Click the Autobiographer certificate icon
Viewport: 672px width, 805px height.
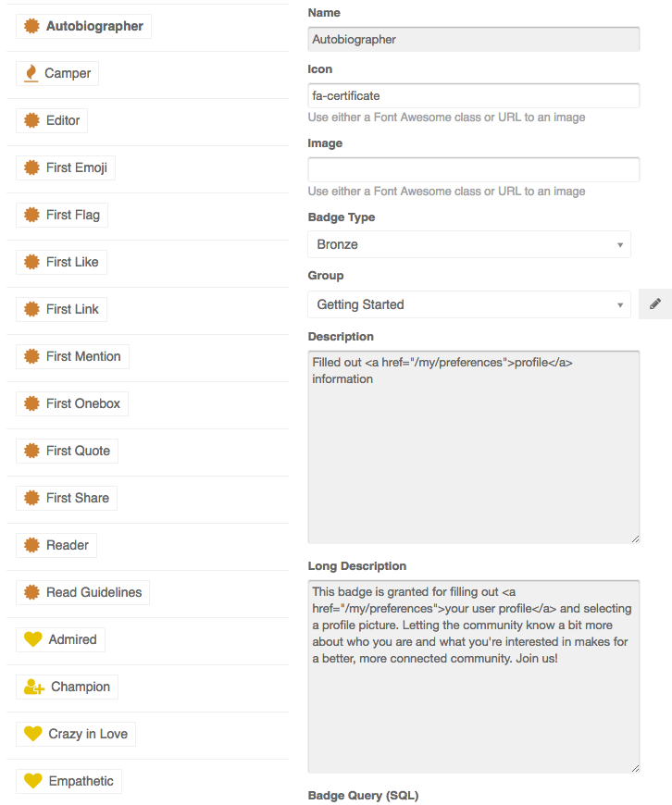click(31, 26)
